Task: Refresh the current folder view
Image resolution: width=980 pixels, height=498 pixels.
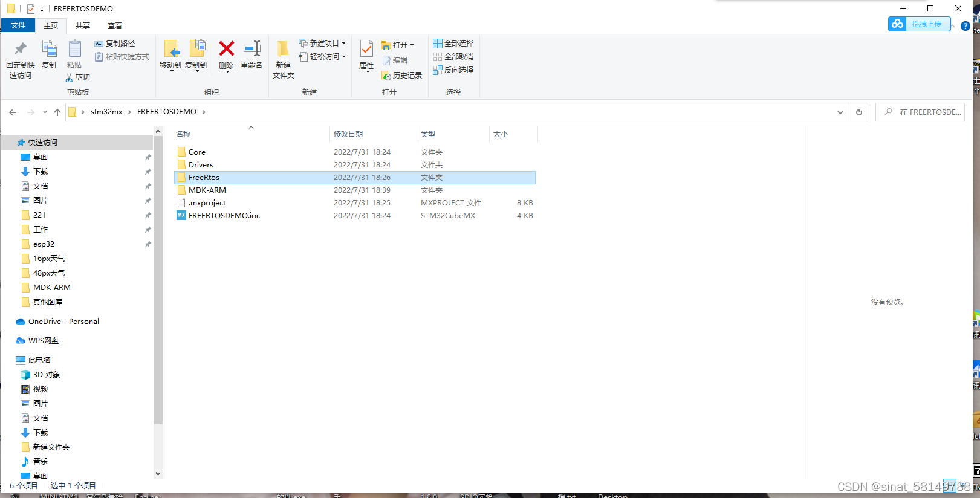Action: pos(858,112)
